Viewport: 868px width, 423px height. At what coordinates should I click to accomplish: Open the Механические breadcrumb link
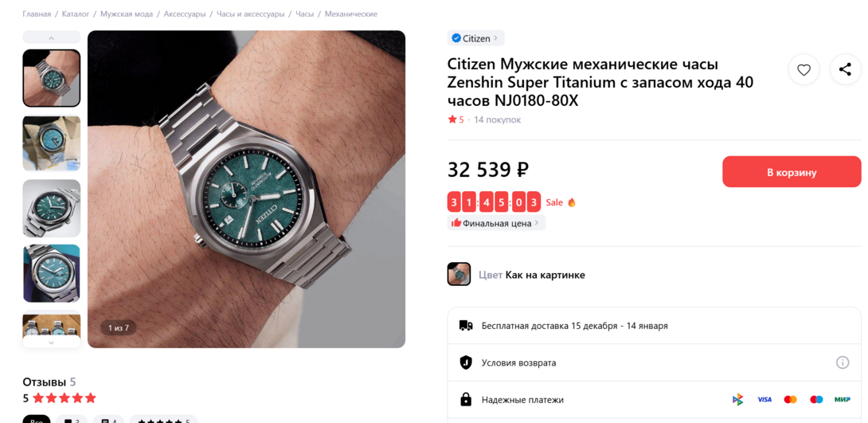tap(351, 14)
